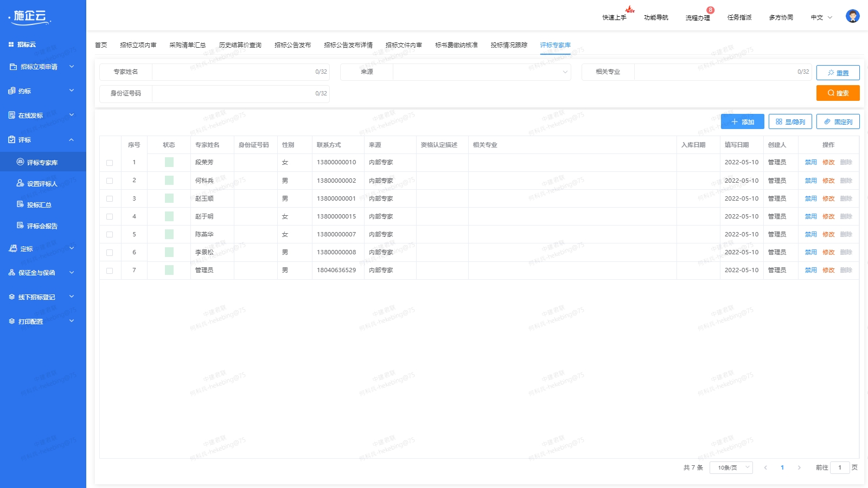Click the plus icon on 添加 button

click(x=735, y=122)
